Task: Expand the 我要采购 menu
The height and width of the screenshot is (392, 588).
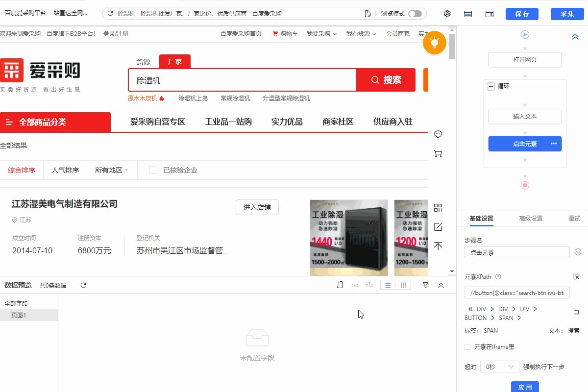Action: point(322,34)
